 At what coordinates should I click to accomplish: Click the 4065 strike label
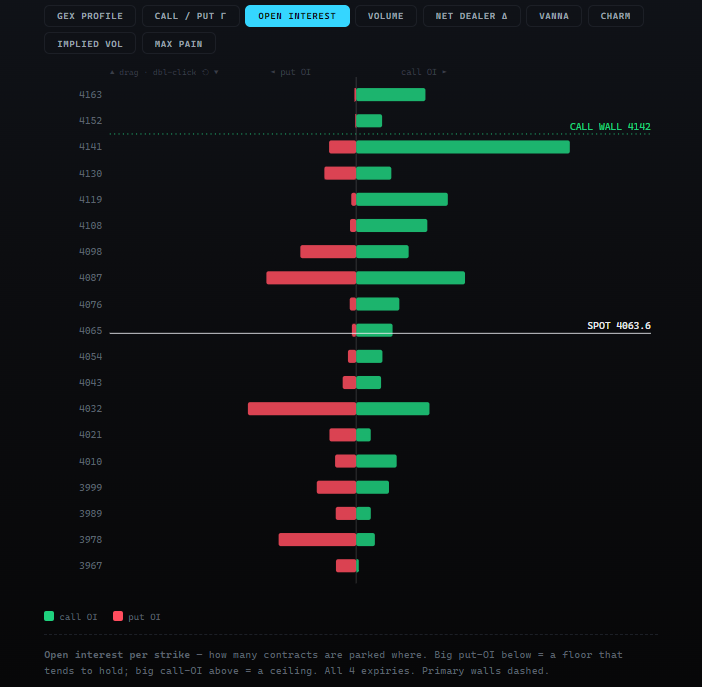(90, 331)
